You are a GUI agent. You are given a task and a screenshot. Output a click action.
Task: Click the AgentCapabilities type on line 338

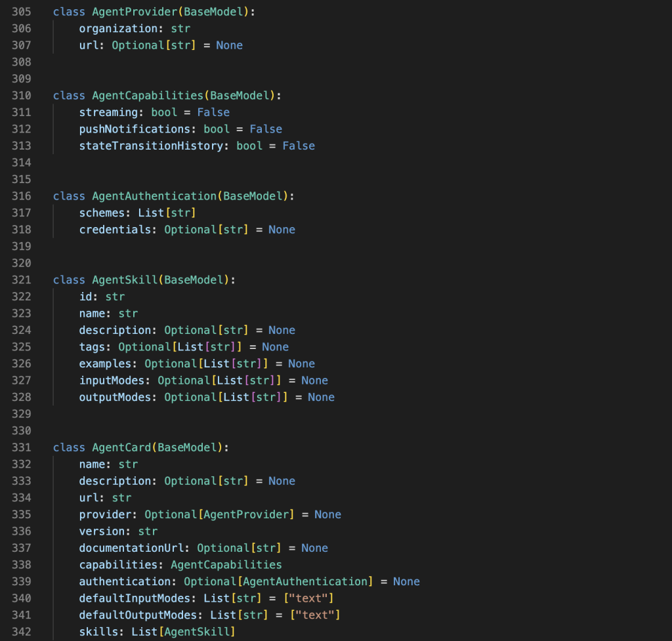point(226,565)
